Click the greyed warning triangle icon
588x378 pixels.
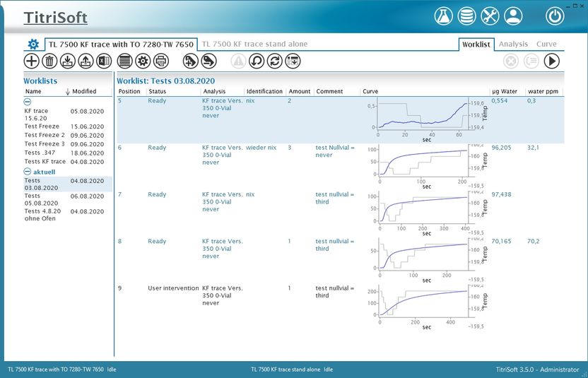coord(238,61)
